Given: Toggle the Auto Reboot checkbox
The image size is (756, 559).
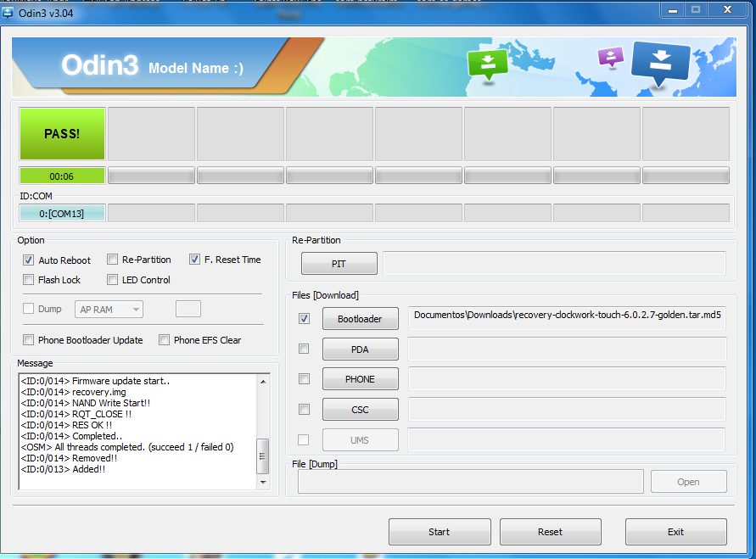Looking at the screenshot, I should pyautogui.click(x=29, y=260).
